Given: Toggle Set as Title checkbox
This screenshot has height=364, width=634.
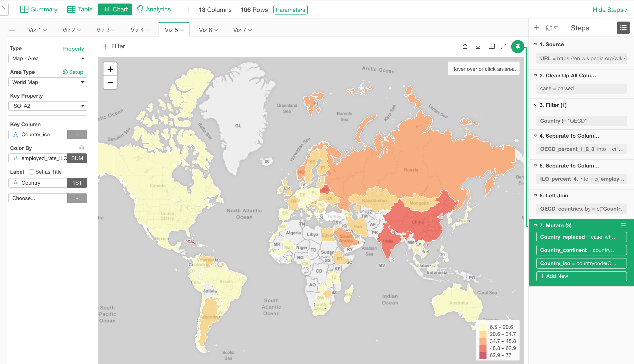Looking at the screenshot, I should [32, 172].
